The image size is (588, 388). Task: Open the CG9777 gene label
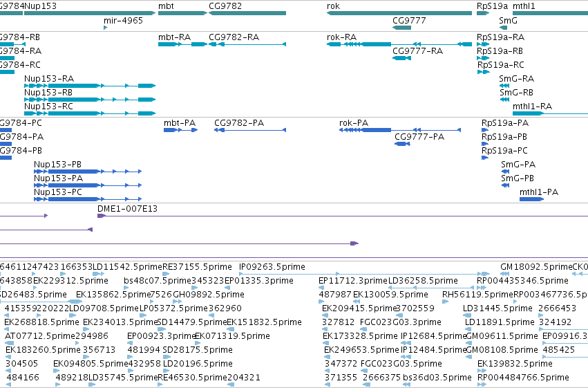(x=409, y=21)
